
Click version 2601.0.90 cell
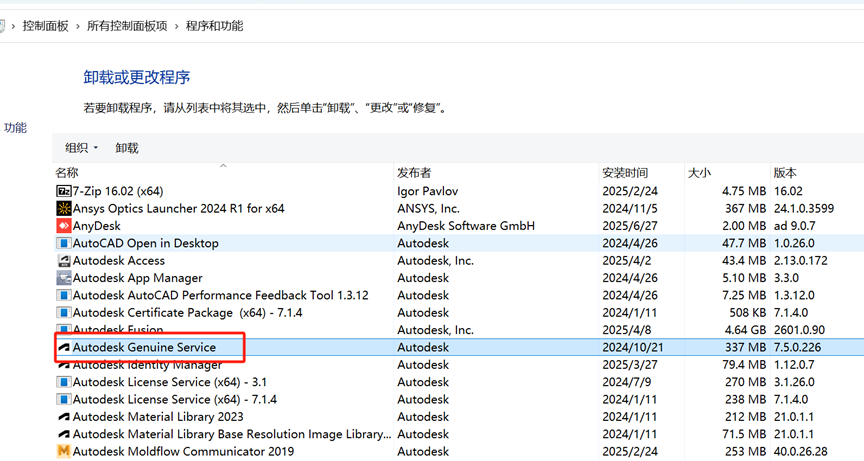tap(799, 330)
